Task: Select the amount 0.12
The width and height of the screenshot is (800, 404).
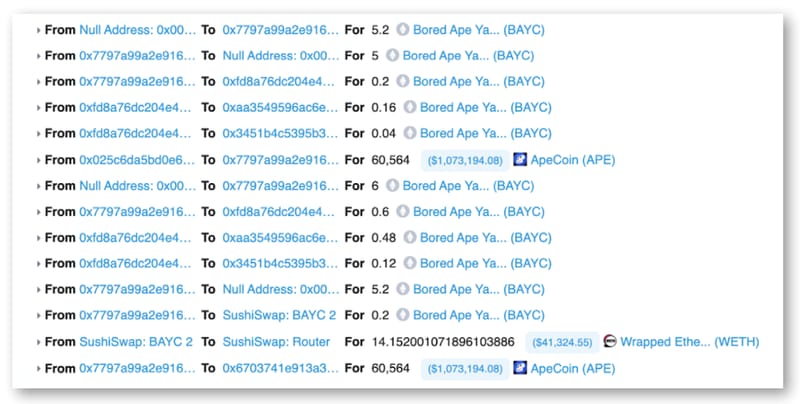Action: coord(384,263)
